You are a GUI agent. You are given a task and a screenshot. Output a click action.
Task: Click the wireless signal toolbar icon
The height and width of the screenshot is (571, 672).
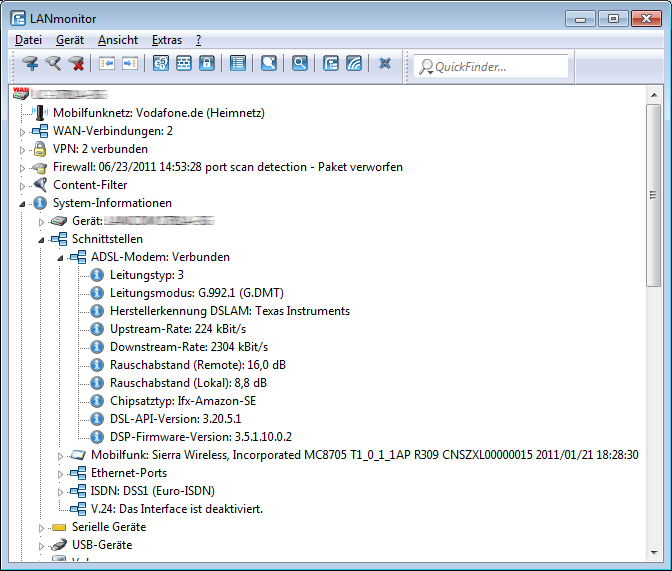(x=354, y=64)
